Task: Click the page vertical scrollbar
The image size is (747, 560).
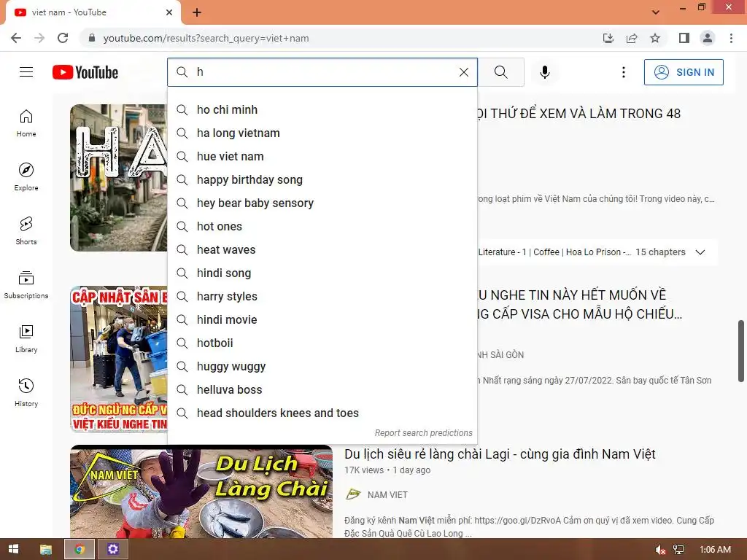Action: tap(741, 351)
